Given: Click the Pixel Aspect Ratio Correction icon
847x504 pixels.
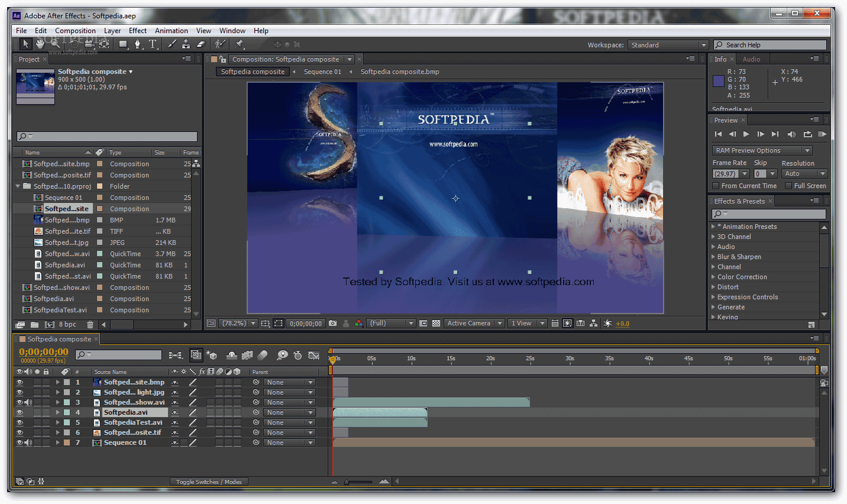Looking at the screenshot, I should 555,324.
